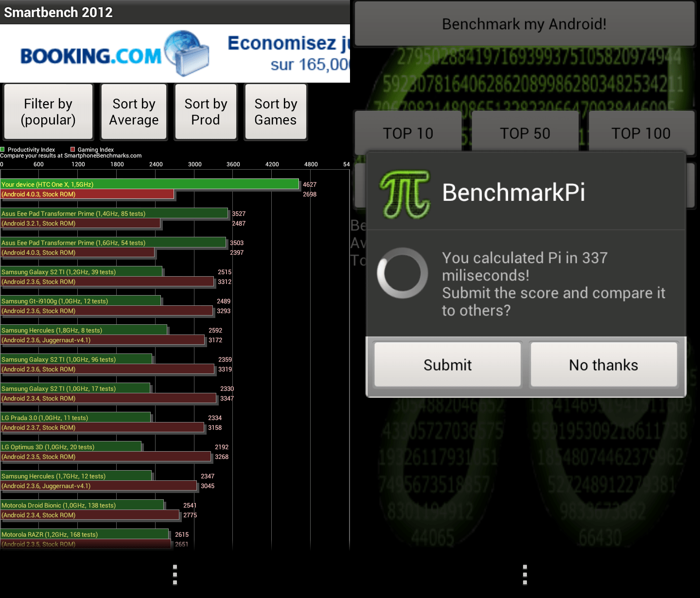Open the TOP 10 ranking
Screen dimensions: 700x598
tap(408, 133)
